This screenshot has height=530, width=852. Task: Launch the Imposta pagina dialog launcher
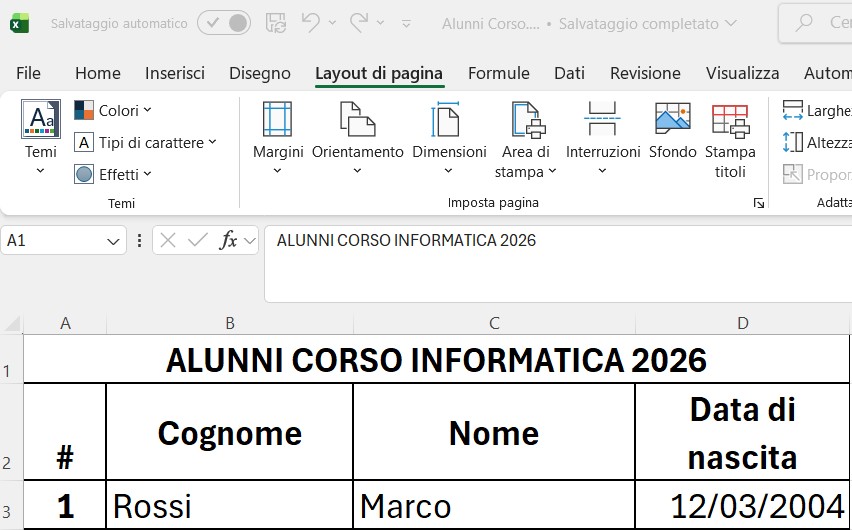759,203
